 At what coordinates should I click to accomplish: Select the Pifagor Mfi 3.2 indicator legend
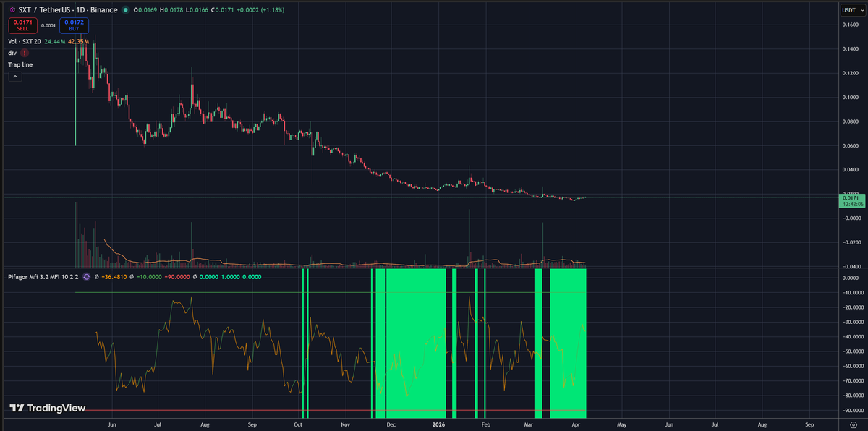pos(43,276)
